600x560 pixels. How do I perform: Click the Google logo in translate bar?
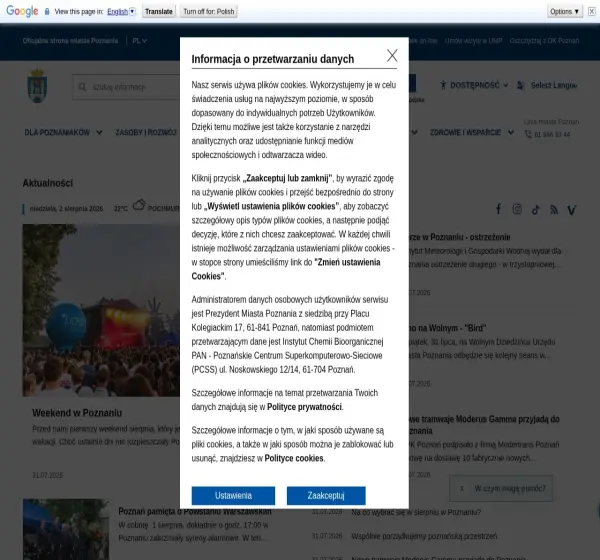click(x=22, y=11)
